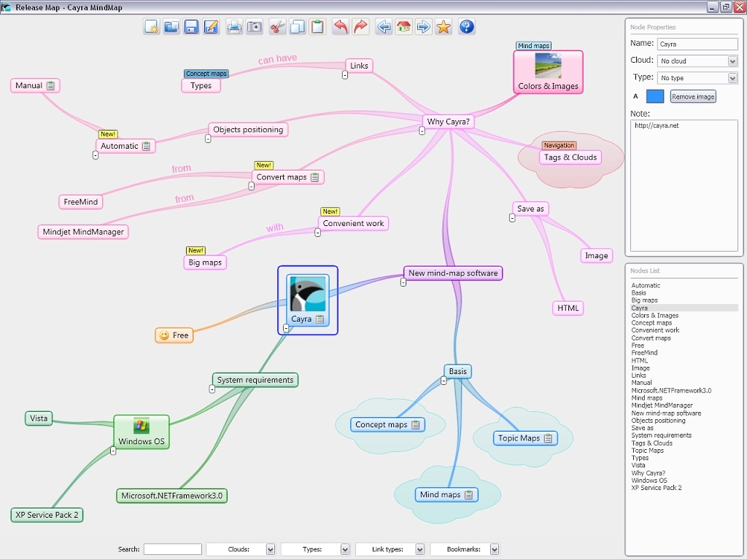Collapse the Windows OS branch

tap(113, 451)
